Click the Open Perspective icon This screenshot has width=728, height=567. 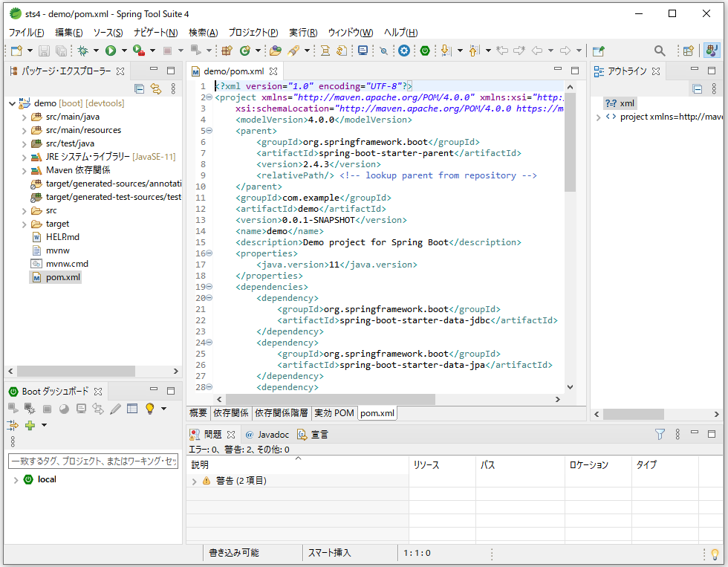[688, 51]
